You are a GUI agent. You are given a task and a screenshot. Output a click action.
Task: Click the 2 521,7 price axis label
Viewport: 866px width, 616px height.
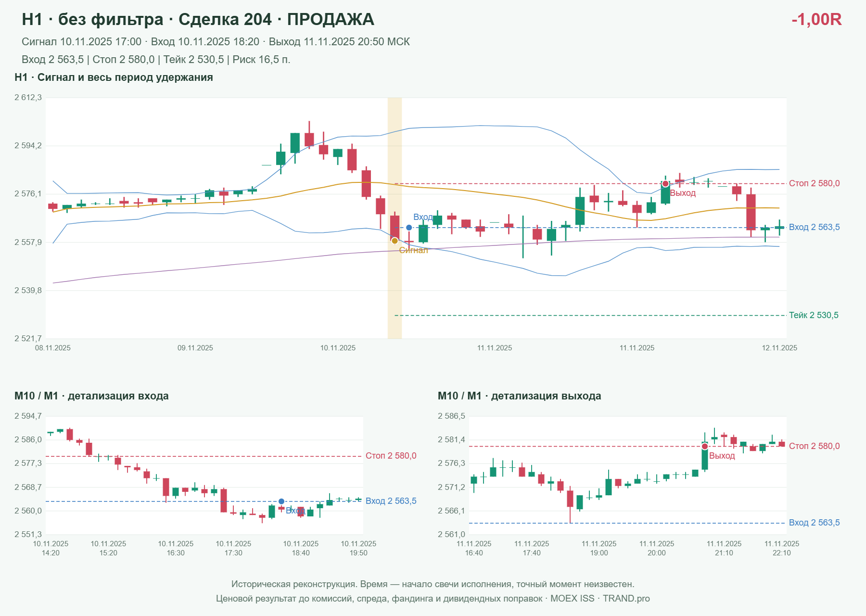[x=28, y=339]
